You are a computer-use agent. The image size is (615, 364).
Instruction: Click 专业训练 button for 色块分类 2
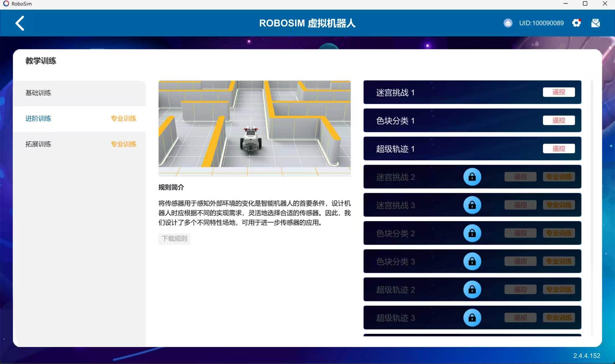coord(559,233)
